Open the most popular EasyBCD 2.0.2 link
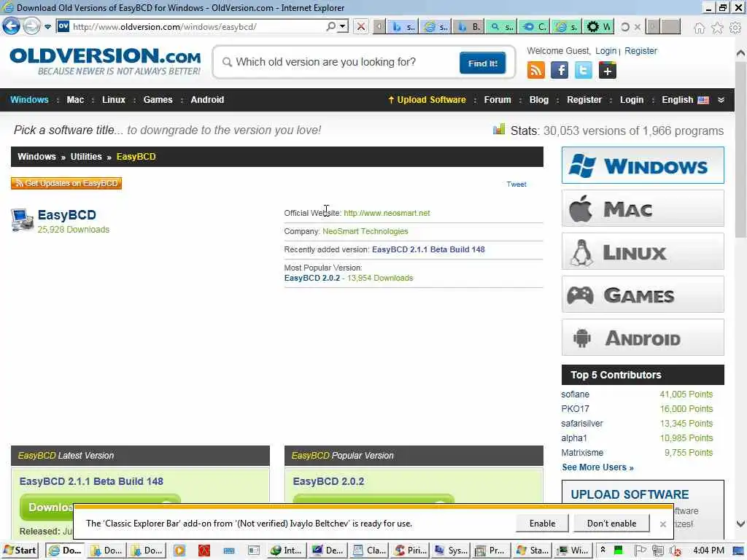The image size is (747, 560). pyautogui.click(x=312, y=278)
